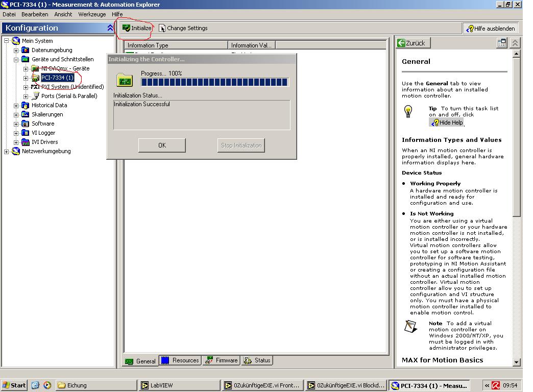
Task: Click help pane scrollbar up arrow
Action: (517, 54)
